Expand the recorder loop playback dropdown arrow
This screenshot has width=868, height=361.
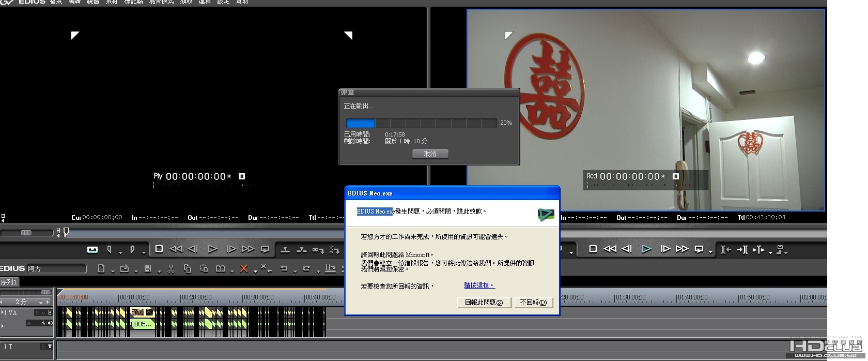coord(711,252)
